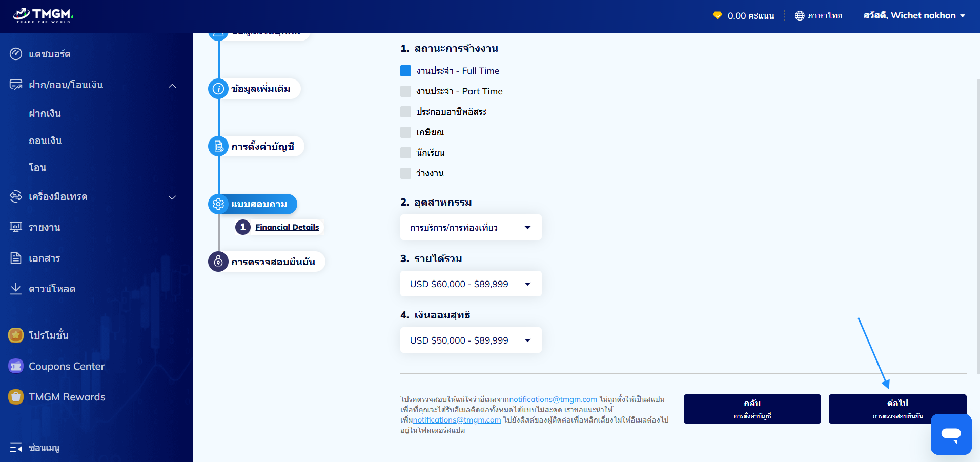Screen dimensions: 980x462
Task: Click the number 1 step badge
Action: tap(243, 227)
